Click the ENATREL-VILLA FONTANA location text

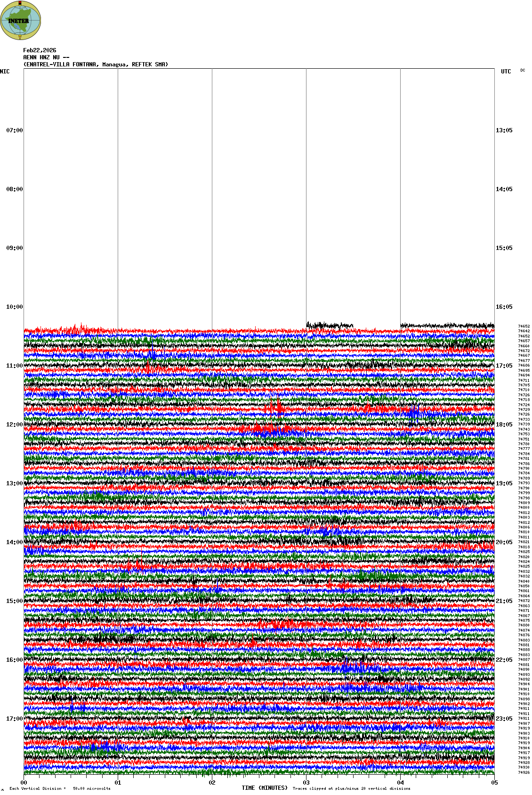[96, 64]
